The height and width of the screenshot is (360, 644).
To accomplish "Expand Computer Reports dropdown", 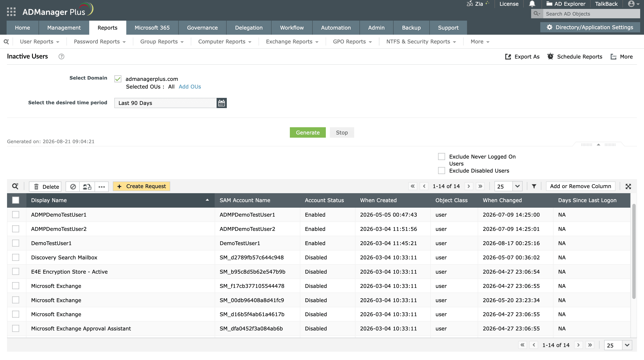I will (225, 42).
